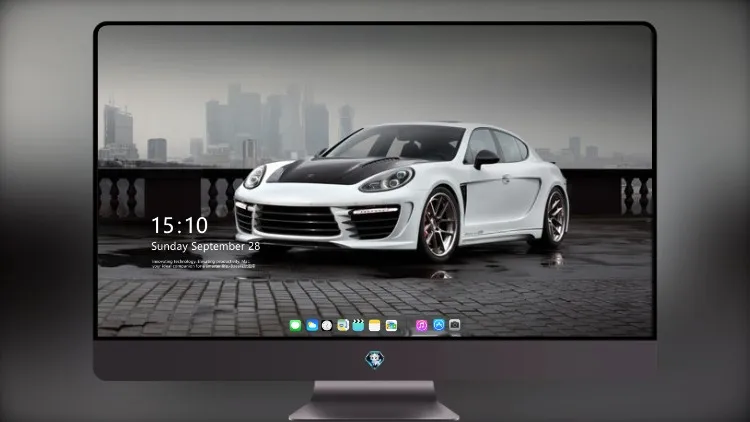
Task: Open the yellow Notes app
Action: (x=375, y=325)
